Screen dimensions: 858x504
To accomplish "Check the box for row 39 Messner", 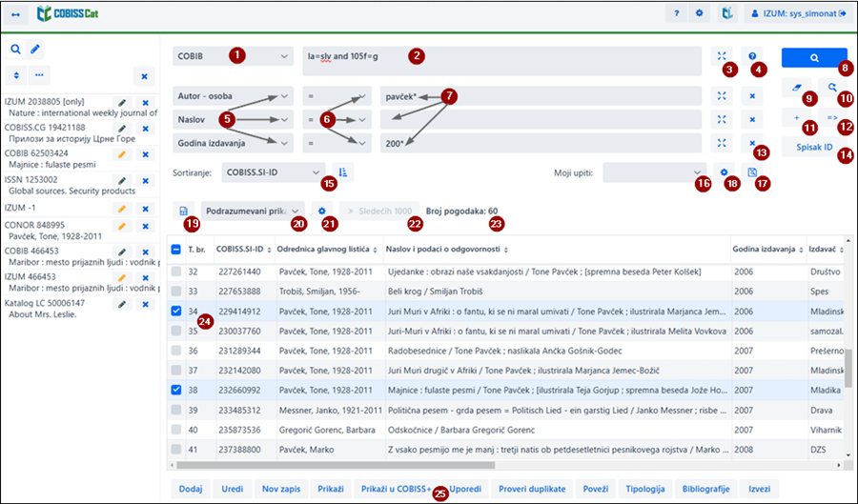I will pos(175,410).
